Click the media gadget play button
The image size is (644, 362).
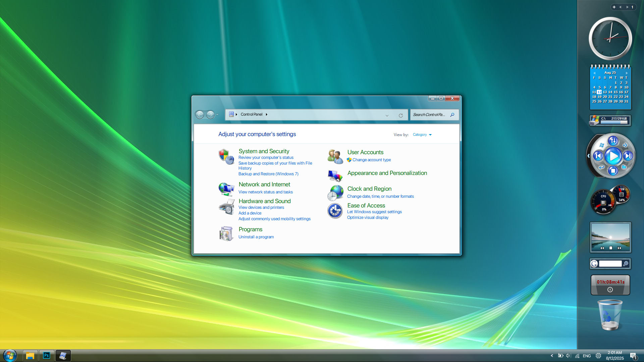613,156
